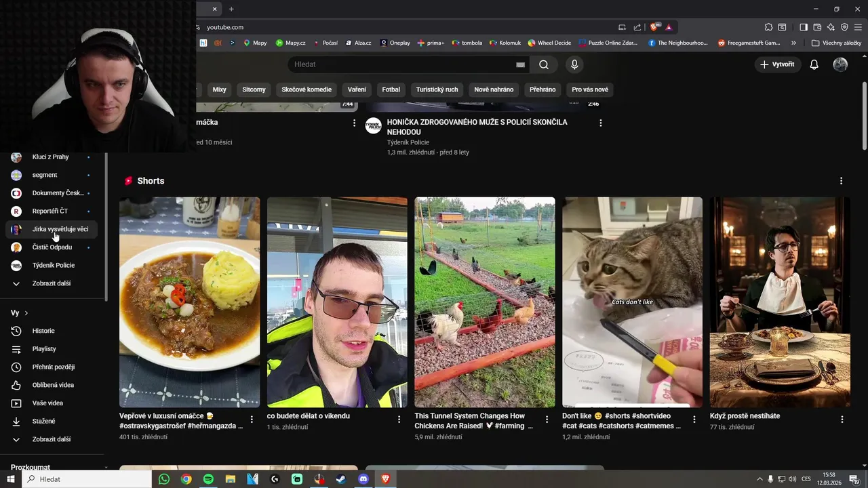Click the share page icon in the address bar

[637, 27]
